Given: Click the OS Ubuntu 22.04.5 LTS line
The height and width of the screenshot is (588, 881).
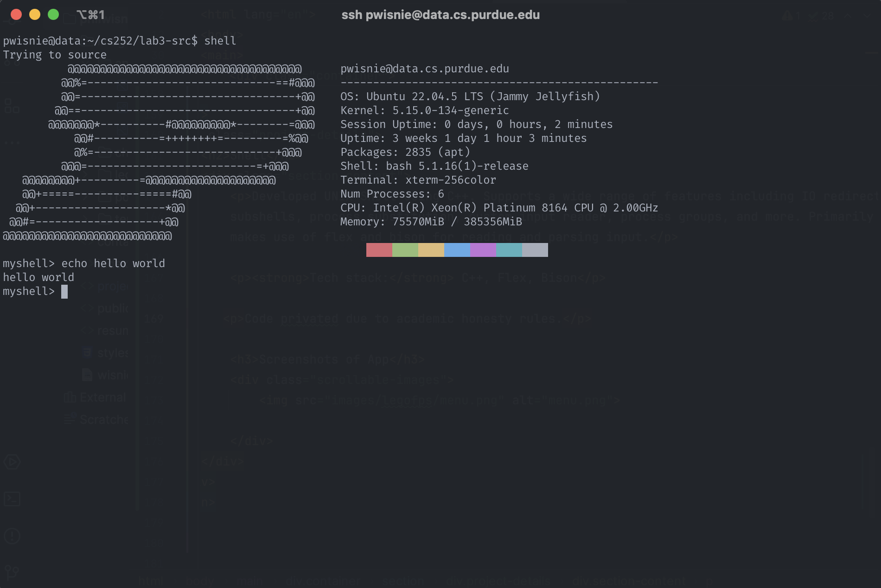Looking at the screenshot, I should (x=470, y=96).
